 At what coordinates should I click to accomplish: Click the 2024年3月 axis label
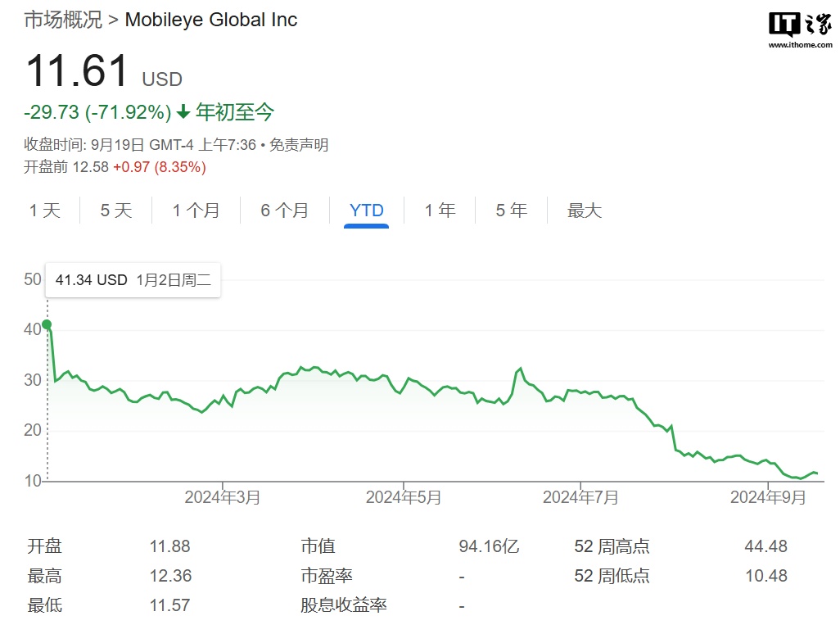click(x=223, y=497)
